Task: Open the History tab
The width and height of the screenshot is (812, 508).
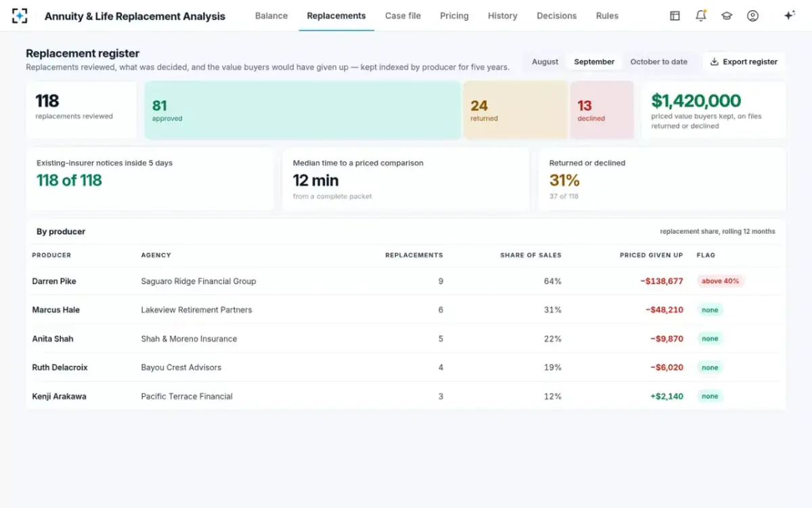Action: coord(503,16)
